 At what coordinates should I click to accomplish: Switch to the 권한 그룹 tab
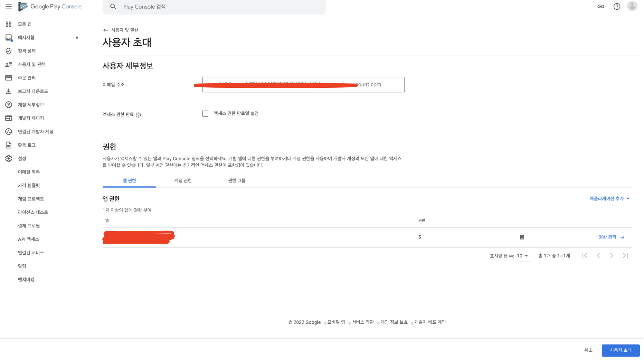point(237,181)
